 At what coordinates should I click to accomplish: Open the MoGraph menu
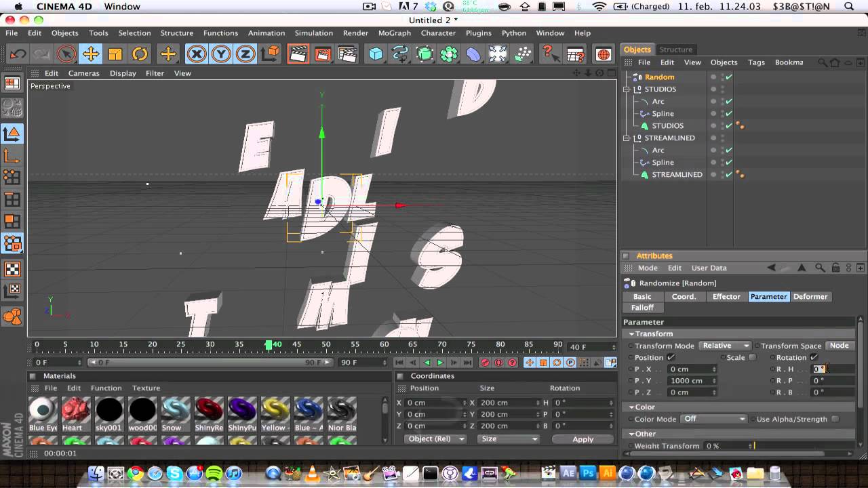tap(395, 33)
